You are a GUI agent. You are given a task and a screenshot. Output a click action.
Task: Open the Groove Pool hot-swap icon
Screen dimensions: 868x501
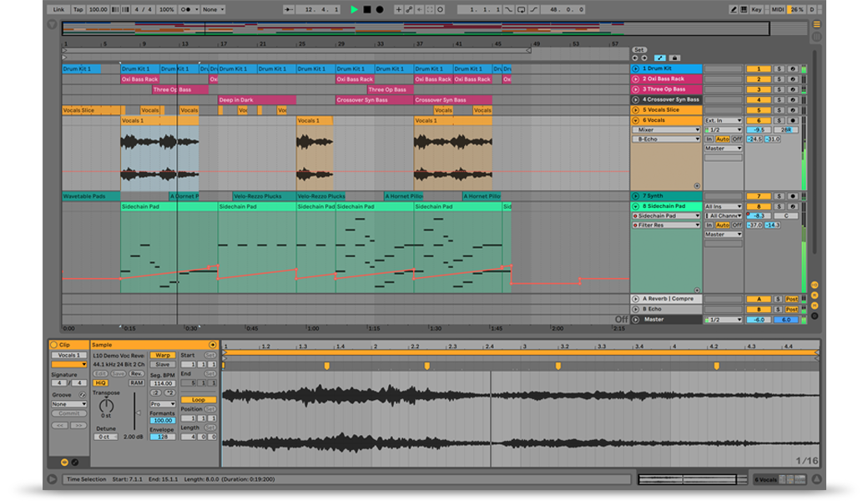pyautogui.click(x=82, y=395)
